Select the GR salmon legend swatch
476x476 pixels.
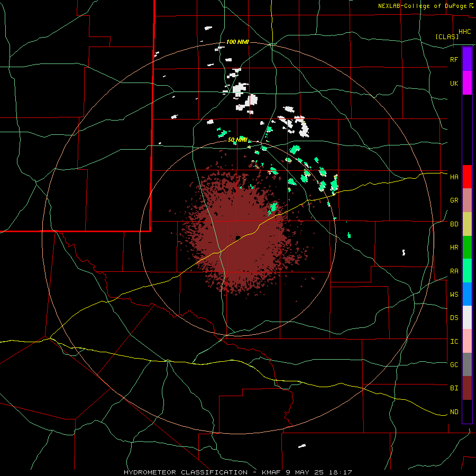coord(467,200)
